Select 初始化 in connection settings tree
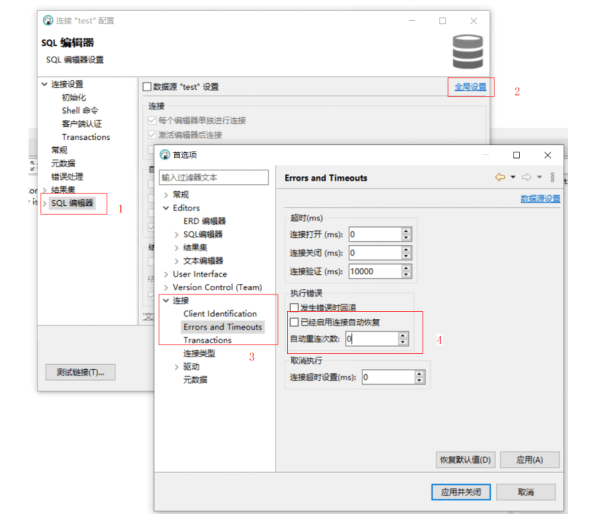The height and width of the screenshot is (521, 615). click(74, 97)
